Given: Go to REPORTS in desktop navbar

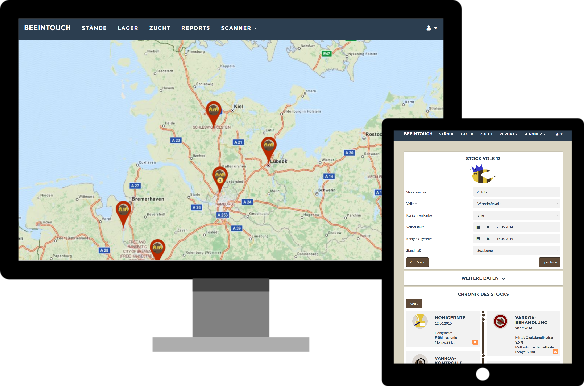Looking at the screenshot, I should tap(196, 28).
